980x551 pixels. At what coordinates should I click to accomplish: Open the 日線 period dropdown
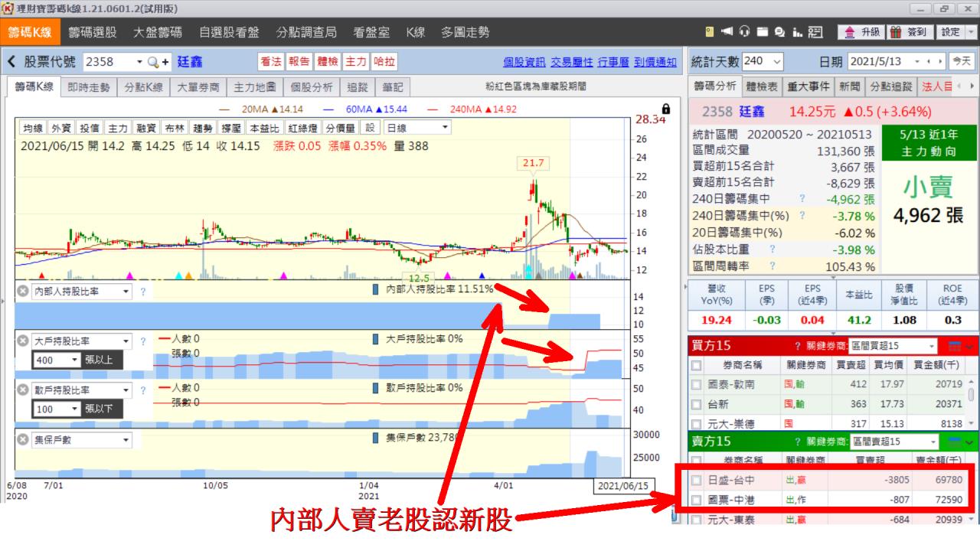(417, 128)
